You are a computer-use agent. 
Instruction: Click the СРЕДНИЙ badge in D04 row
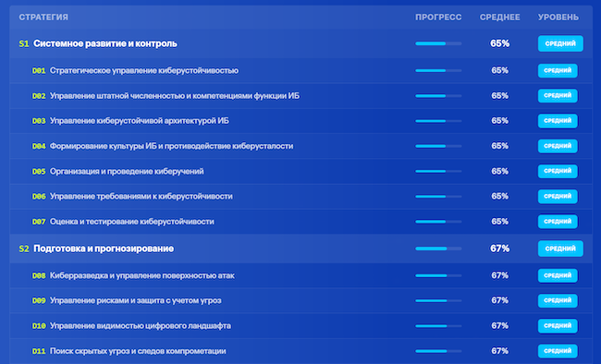click(x=558, y=146)
